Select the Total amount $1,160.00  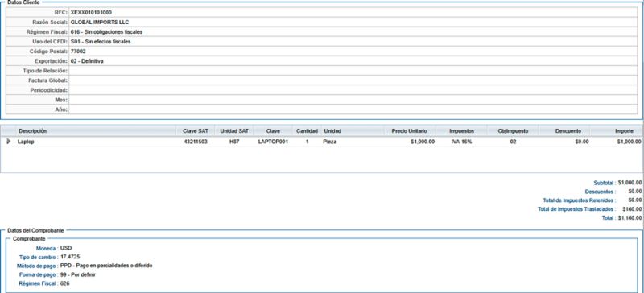(630, 218)
